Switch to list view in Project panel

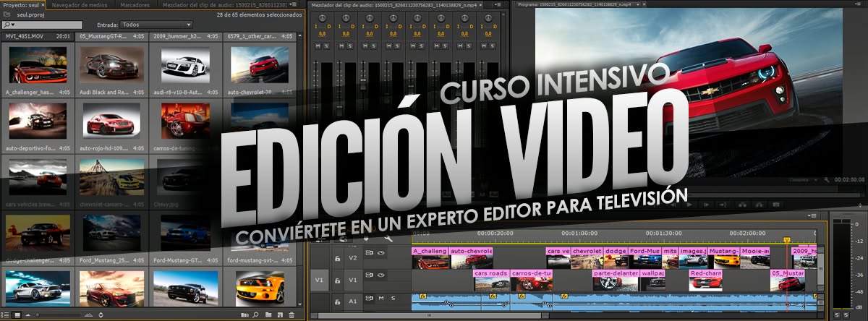[7, 314]
